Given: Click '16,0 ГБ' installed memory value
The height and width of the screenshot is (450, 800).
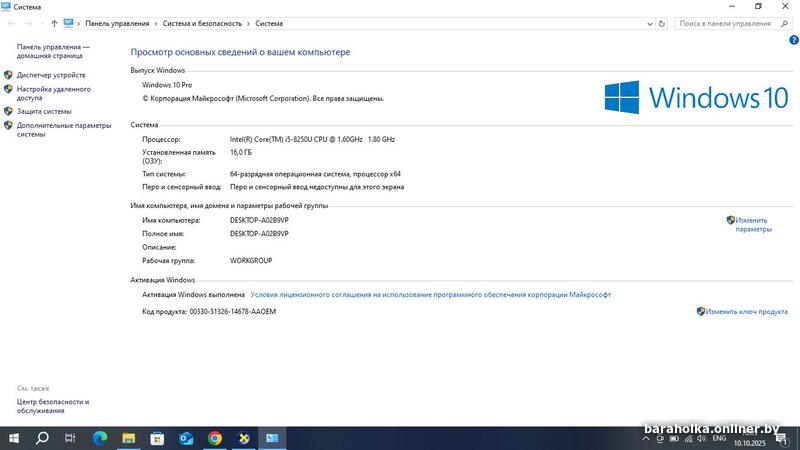Looking at the screenshot, I should point(241,153).
